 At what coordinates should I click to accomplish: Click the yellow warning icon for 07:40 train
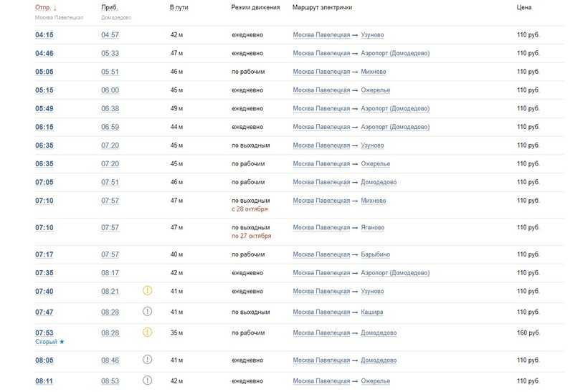pos(148,291)
